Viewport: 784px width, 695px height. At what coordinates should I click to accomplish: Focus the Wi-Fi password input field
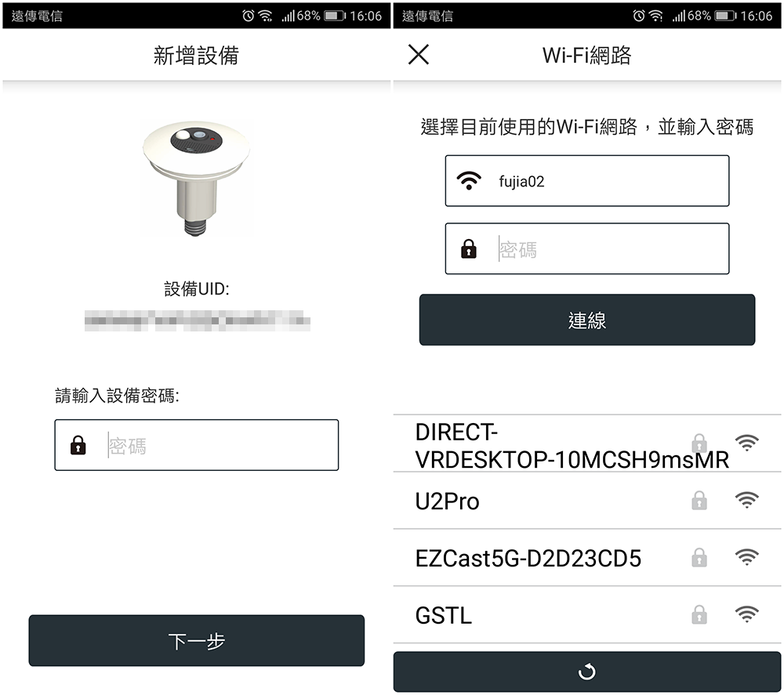coord(587,249)
